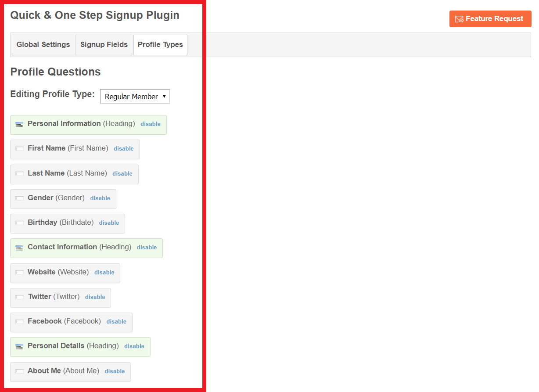Switch to the Global Settings tab
Viewport: 539px width, 392px height.
[43, 45]
